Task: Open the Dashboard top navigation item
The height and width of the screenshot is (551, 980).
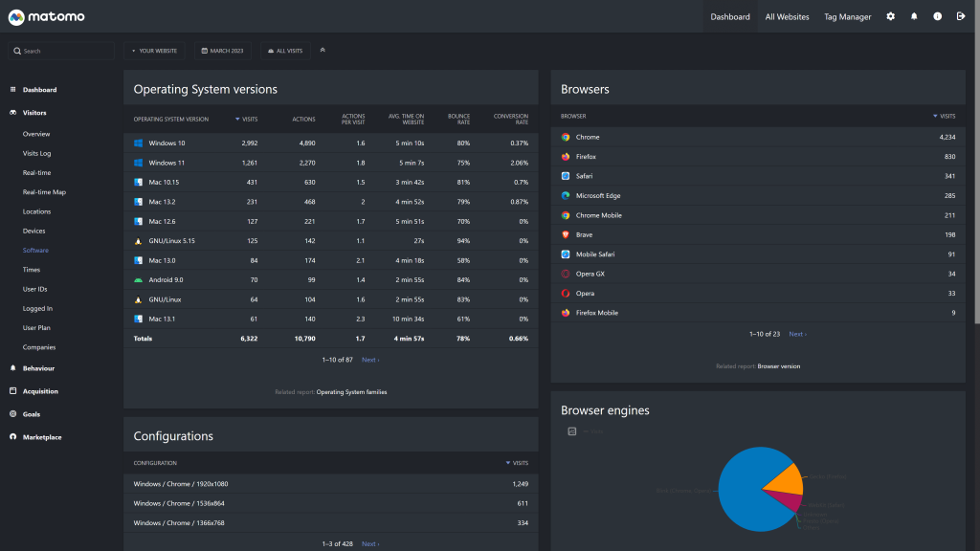Action: [x=730, y=17]
